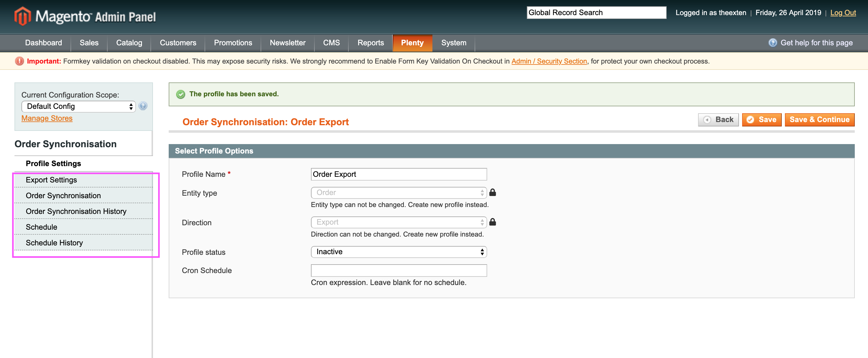Open the Export Settings tab
Image resolution: width=868 pixels, height=358 pixels.
point(84,180)
